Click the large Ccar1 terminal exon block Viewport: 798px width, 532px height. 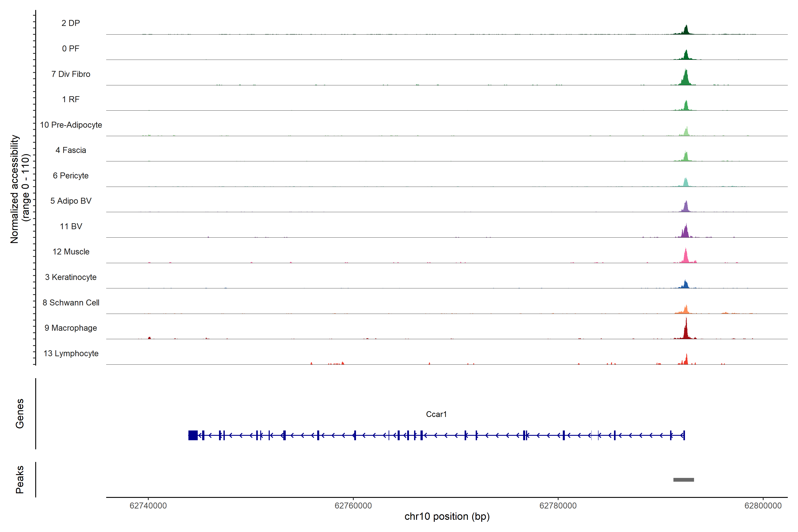(193, 435)
